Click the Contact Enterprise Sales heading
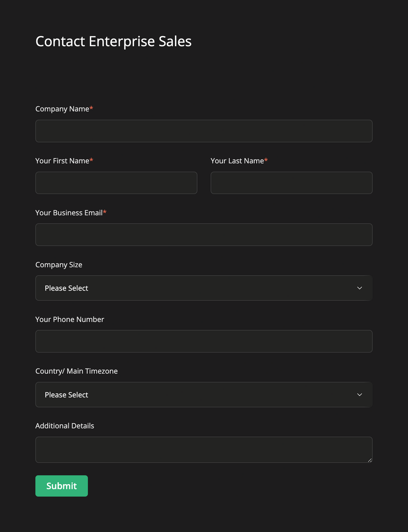The image size is (408, 532). (113, 41)
